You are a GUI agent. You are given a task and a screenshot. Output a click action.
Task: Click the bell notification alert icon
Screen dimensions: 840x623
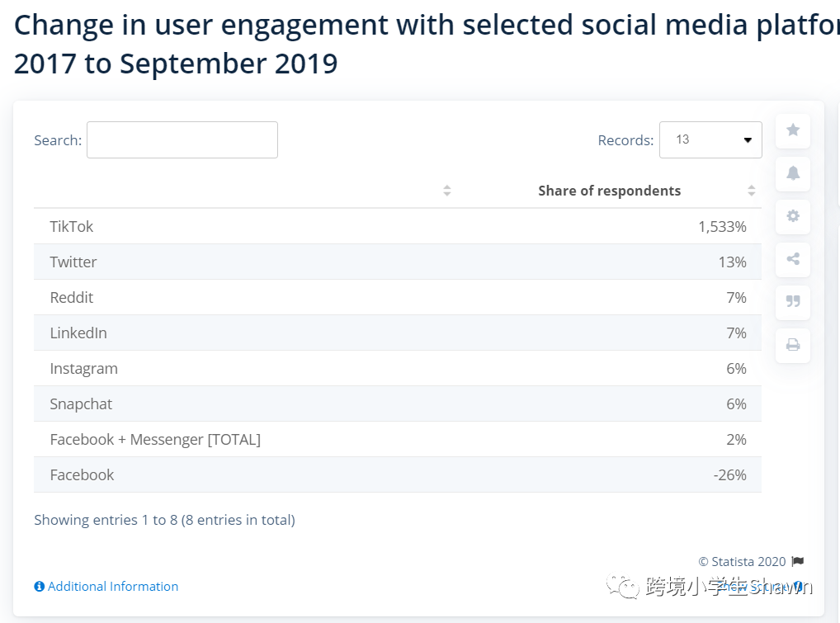[793, 173]
